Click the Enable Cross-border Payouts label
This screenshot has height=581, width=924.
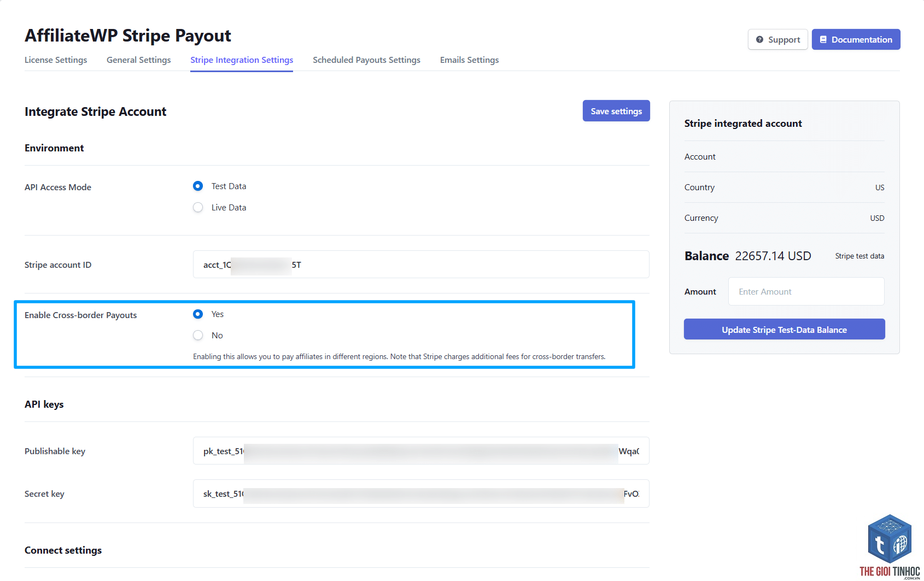point(80,315)
